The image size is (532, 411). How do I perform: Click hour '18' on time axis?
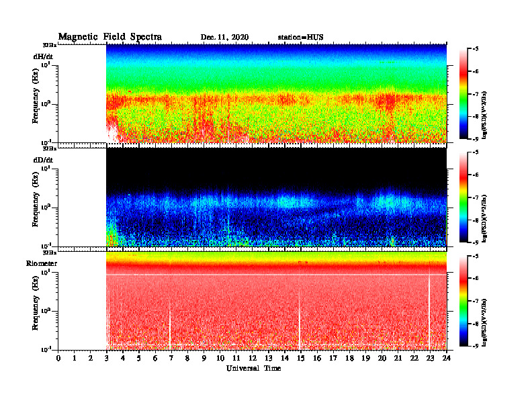[x=349, y=359]
